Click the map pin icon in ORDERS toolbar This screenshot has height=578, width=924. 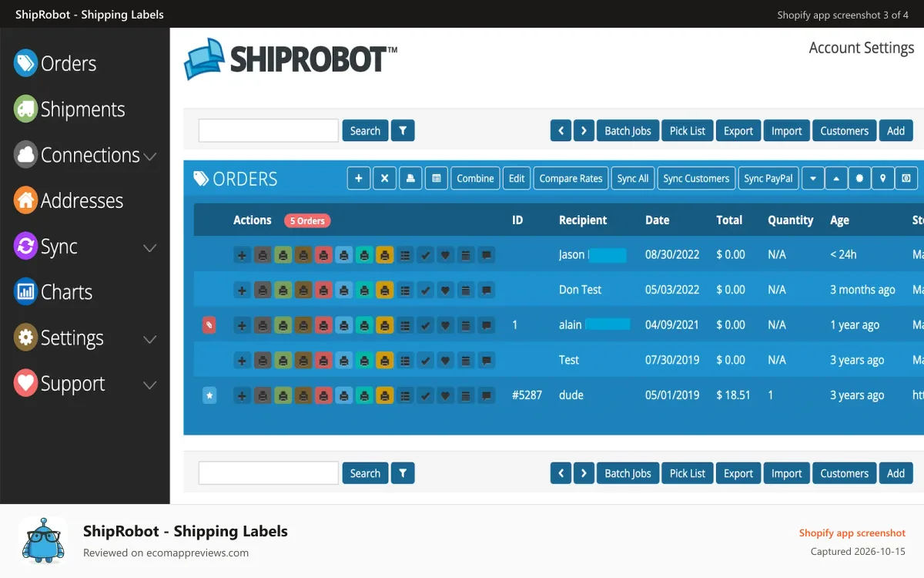[883, 178]
